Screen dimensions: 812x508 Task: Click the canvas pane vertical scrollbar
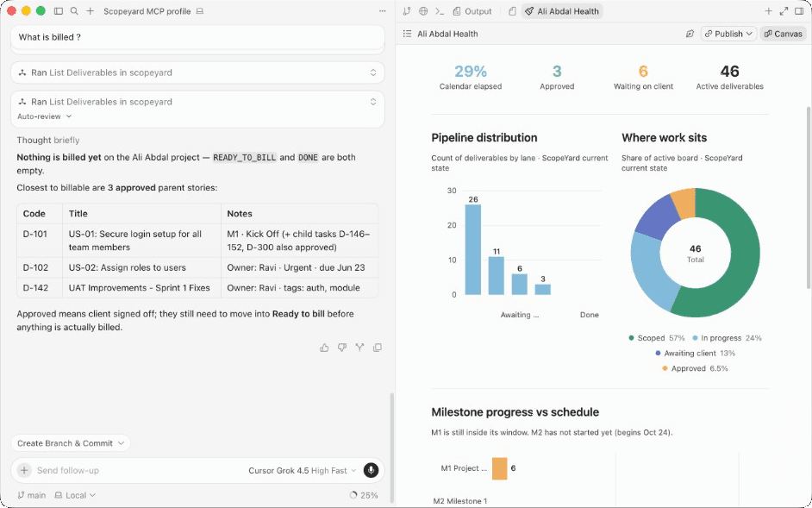click(x=808, y=197)
